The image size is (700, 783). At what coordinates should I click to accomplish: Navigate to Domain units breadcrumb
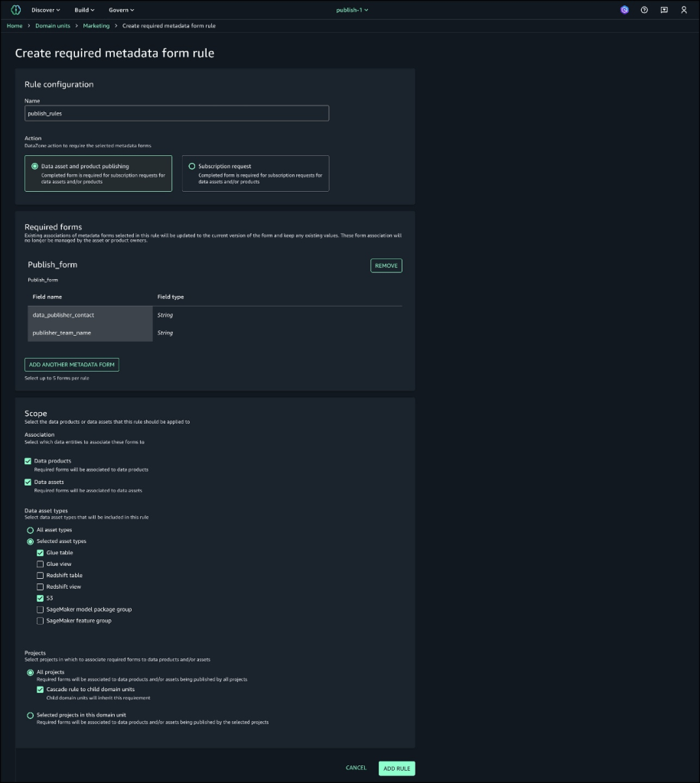pos(53,26)
